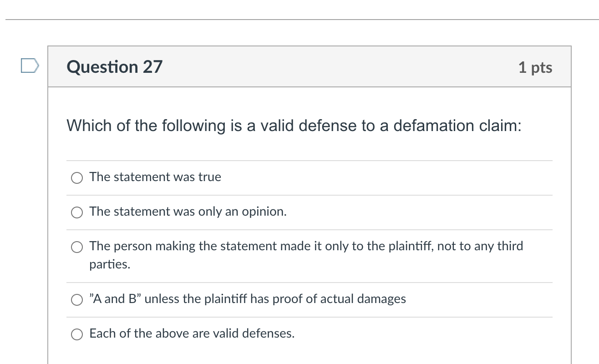The height and width of the screenshot is (364, 599).
Task: Click the Question 27 header title
Action: coord(114,66)
